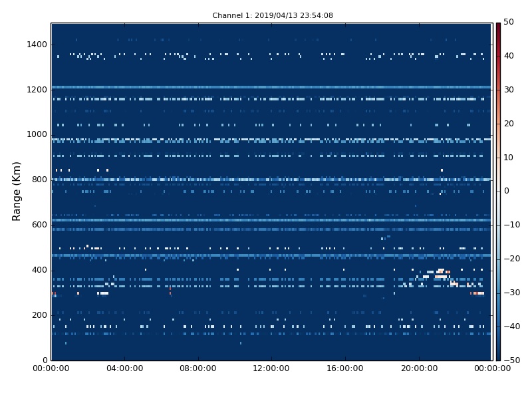This screenshot has height=399, width=532.
Task: Click the 400 range axis tick label
Action: click(x=39, y=270)
